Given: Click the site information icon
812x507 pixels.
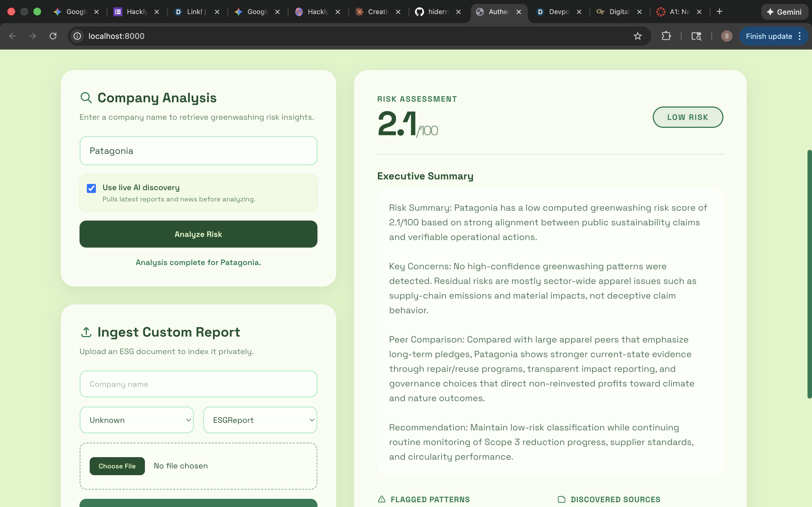Looking at the screenshot, I should click(78, 36).
